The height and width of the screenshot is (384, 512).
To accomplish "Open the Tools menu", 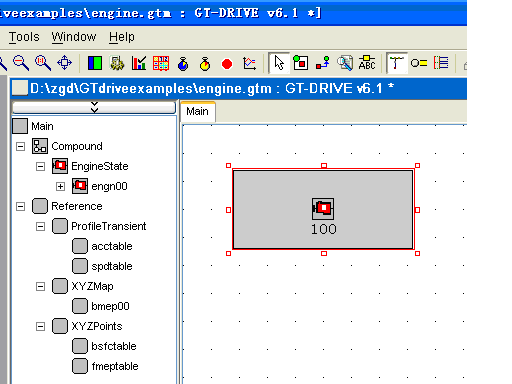I will pyautogui.click(x=24, y=37).
